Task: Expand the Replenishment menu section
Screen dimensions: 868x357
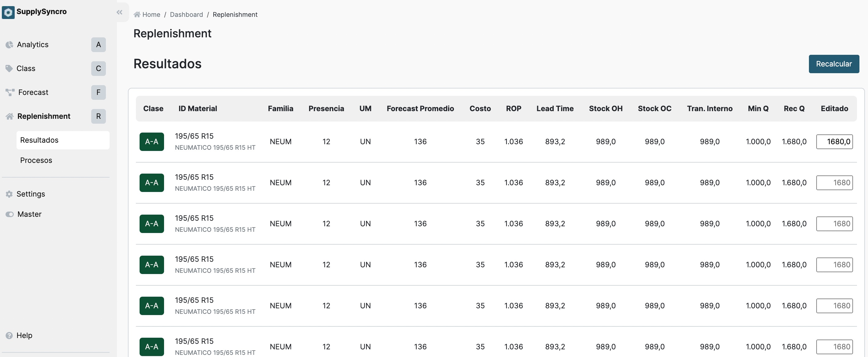Action: tap(44, 116)
